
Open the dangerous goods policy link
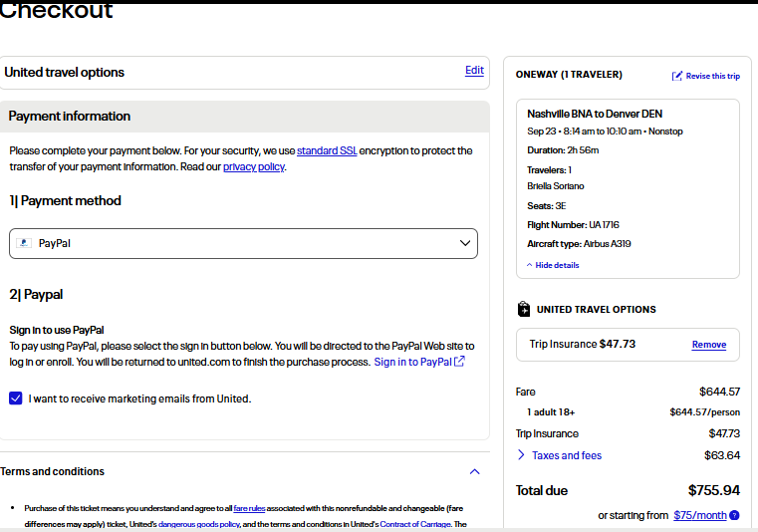coord(200,524)
